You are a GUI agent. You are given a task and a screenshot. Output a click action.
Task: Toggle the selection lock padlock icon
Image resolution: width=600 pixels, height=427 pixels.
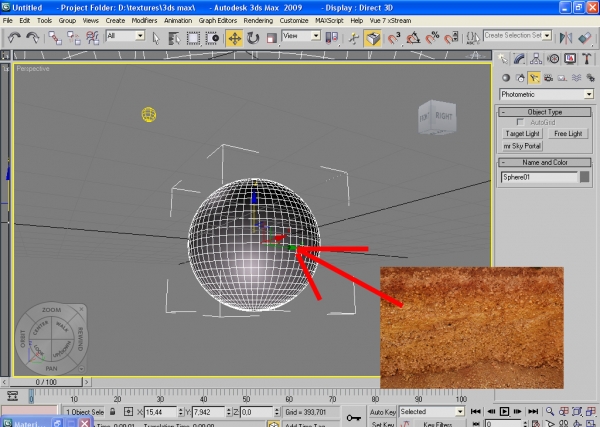tap(112, 412)
